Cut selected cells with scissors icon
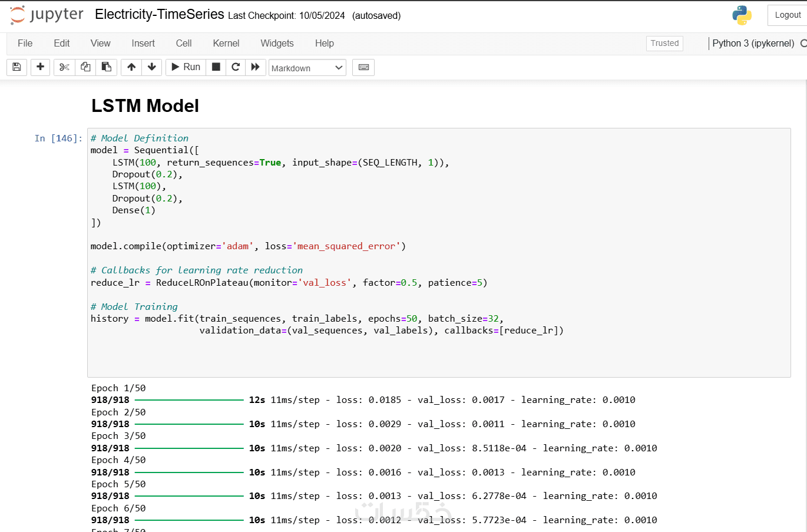Image resolution: width=807 pixels, height=532 pixels. [64, 67]
